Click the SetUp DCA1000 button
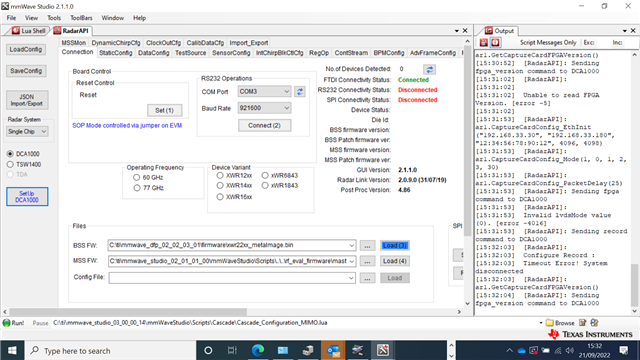The image size is (640, 360). [x=27, y=197]
